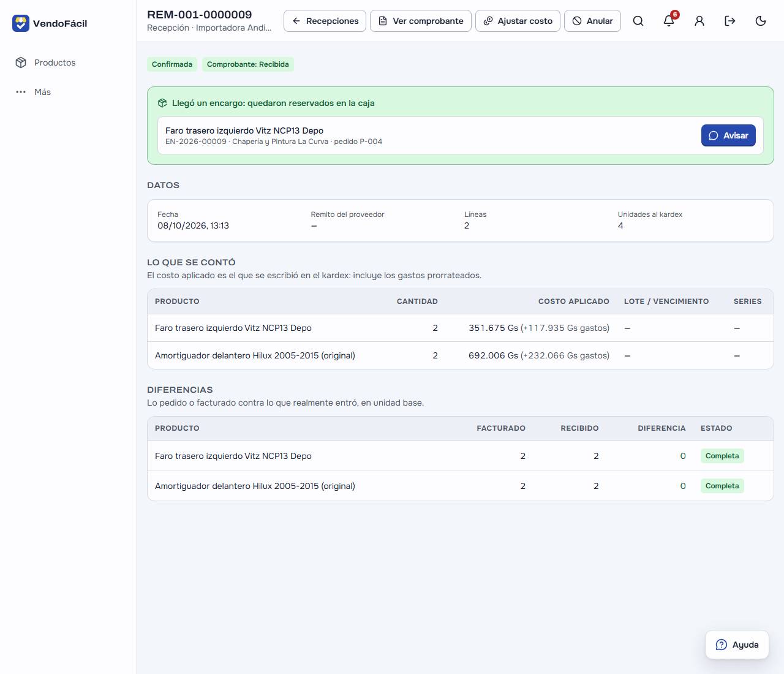Image resolution: width=784 pixels, height=674 pixels.
Task: Select the Faro trasero row in counted table
Action: [x=461, y=328]
